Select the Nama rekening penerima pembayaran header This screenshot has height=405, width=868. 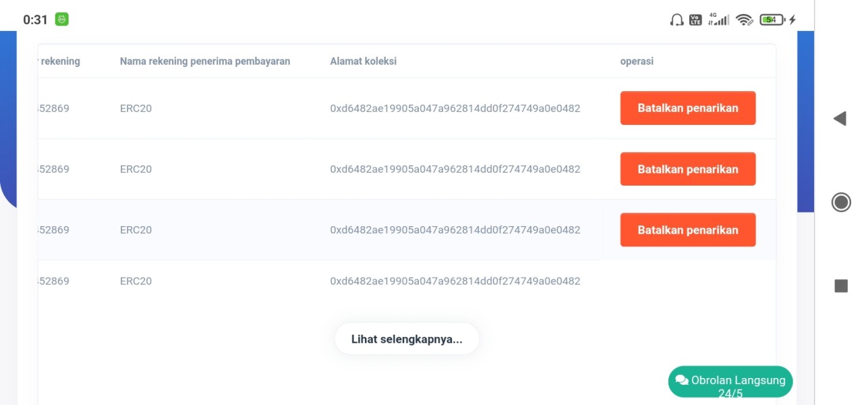(x=205, y=61)
